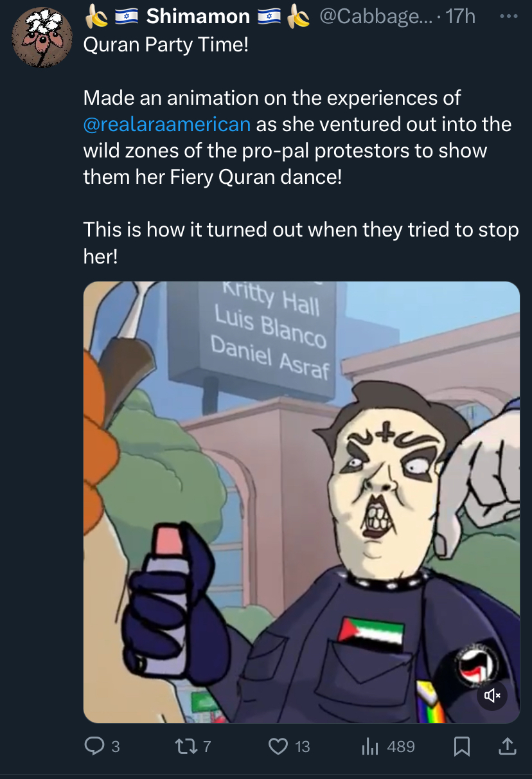Click the banana emoji before the name
The height and width of the screenshot is (779, 532).
(x=96, y=16)
